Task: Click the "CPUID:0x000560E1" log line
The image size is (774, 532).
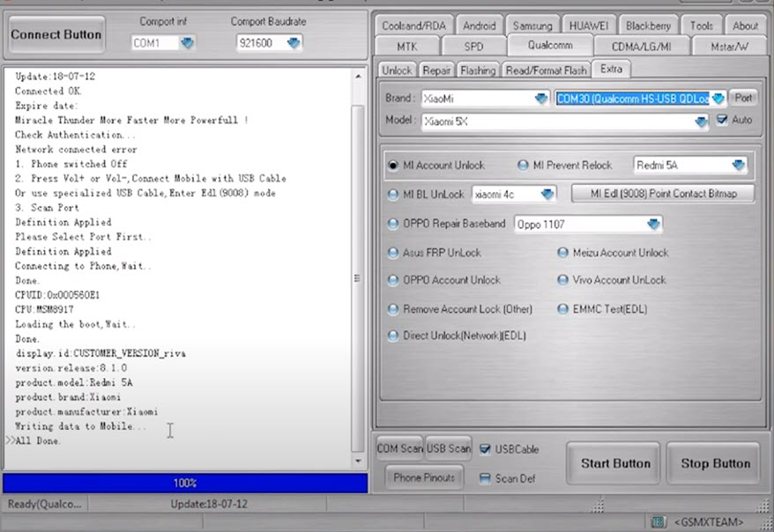Action: point(57,295)
